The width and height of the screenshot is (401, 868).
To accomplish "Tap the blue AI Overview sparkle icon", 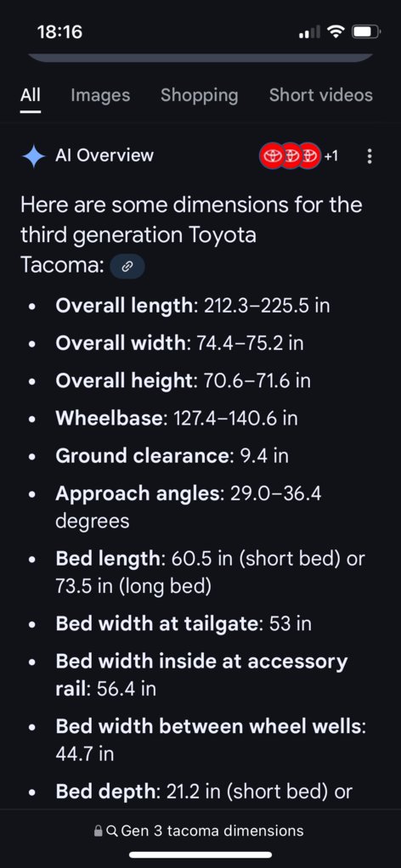I will pyautogui.click(x=33, y=156).
